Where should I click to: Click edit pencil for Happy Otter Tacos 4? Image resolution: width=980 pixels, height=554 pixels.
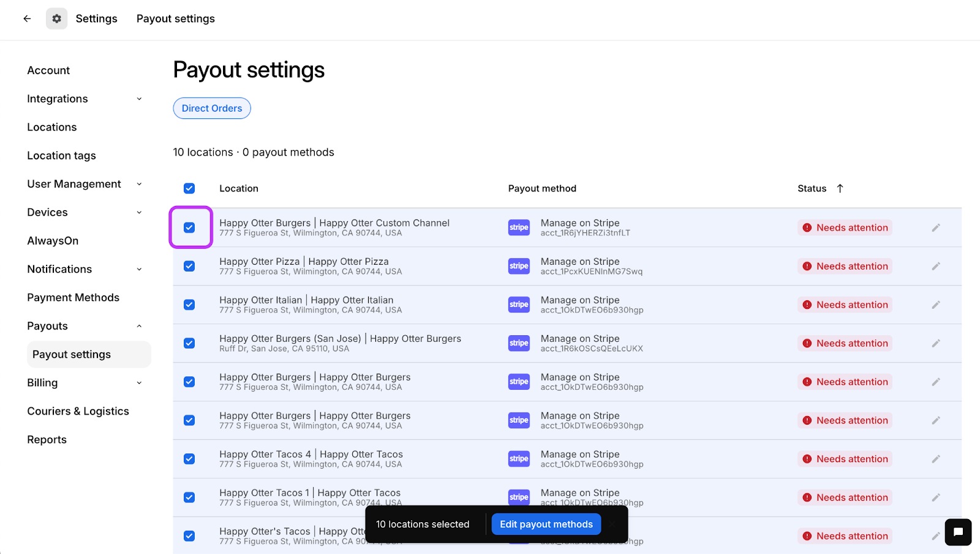[936, 459]
